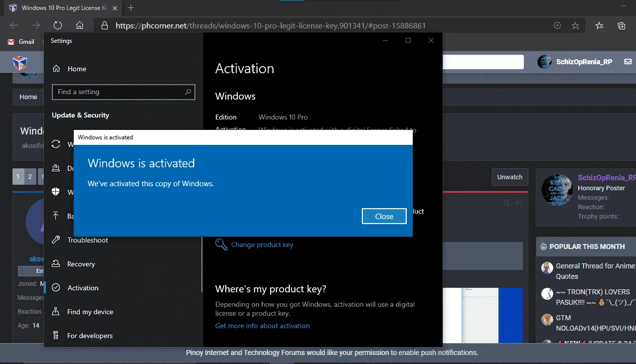
Task: Click the forum Home breadcrumb
Action: pos(28,97)
